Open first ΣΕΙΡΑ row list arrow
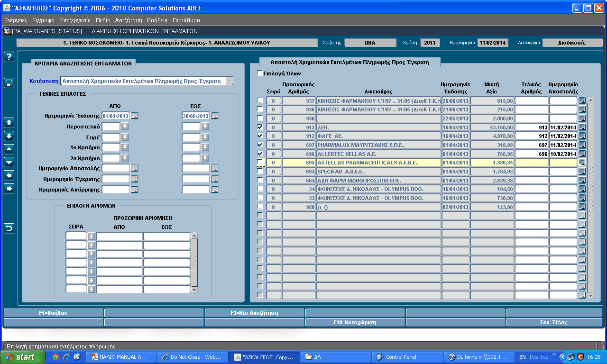 pos(91,236)
